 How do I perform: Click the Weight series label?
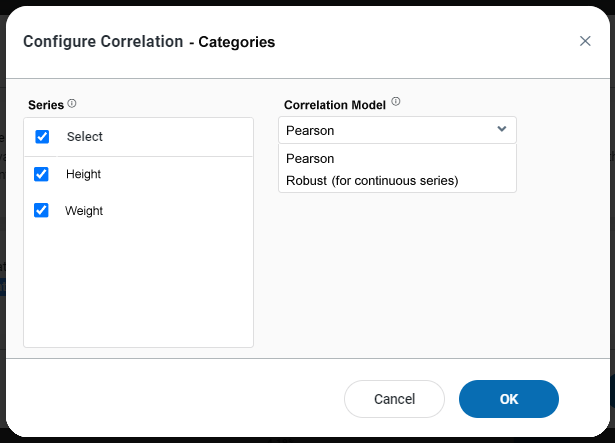tap(84, 211)
